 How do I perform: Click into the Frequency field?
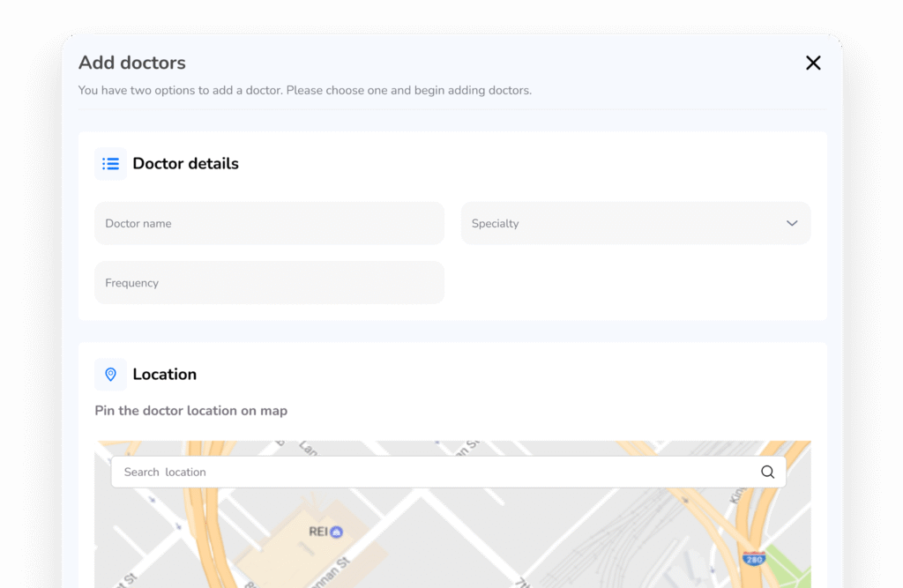click(x=269, y=283)
